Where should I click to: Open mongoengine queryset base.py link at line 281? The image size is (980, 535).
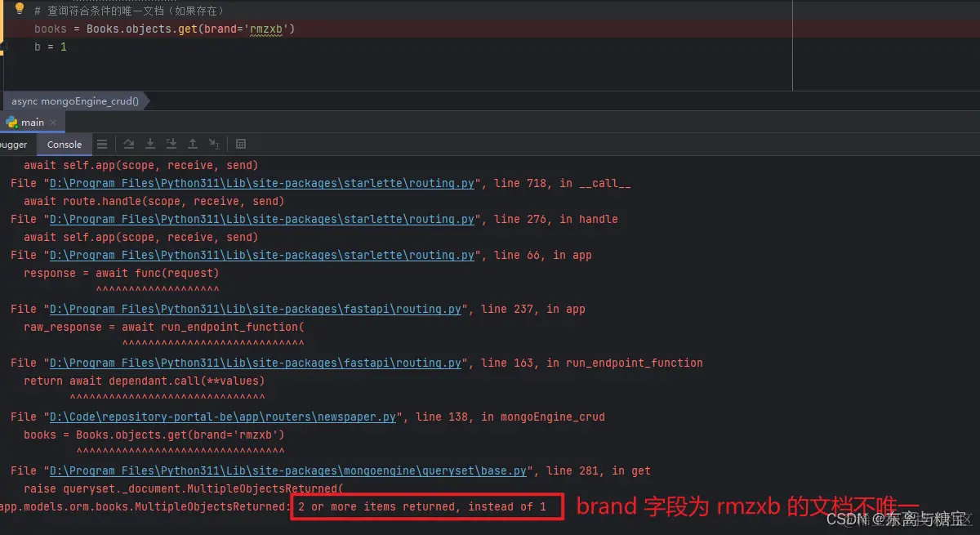288,470
